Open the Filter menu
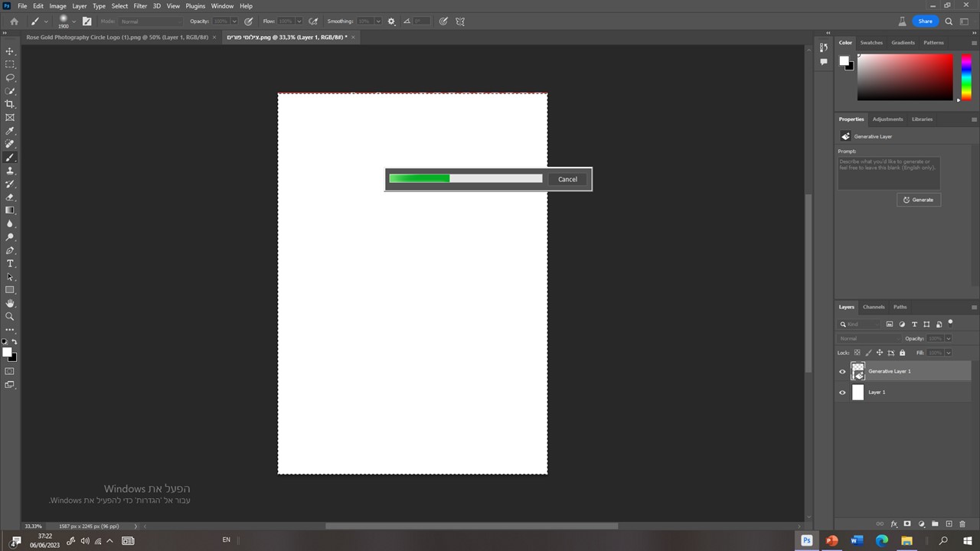The width and height of the screenshot is (980, 551). tap(140, 5)
